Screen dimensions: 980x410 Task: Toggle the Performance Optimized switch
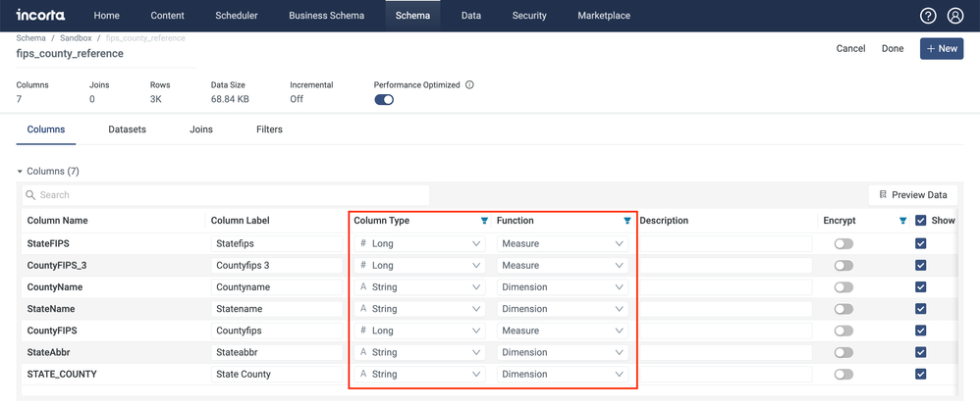(x=384, y=100)
